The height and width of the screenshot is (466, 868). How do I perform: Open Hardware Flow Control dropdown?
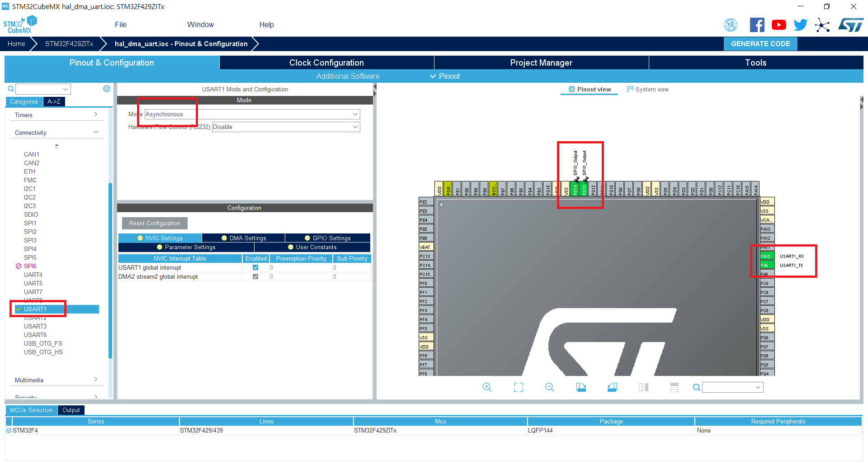[286, 127]
